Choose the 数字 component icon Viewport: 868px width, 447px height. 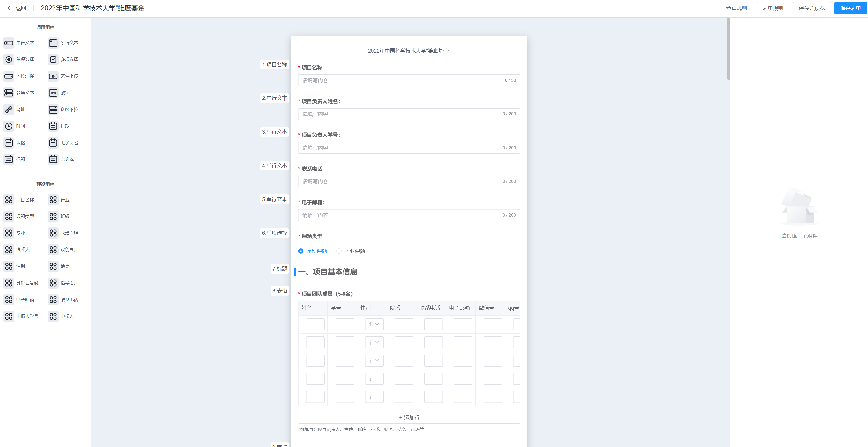coord(53,93)
